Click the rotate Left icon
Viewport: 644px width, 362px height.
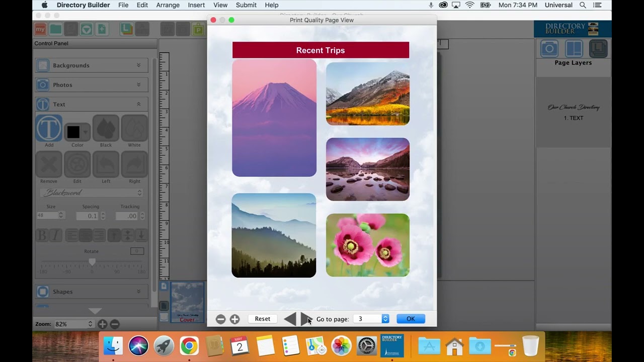(106, 164)
